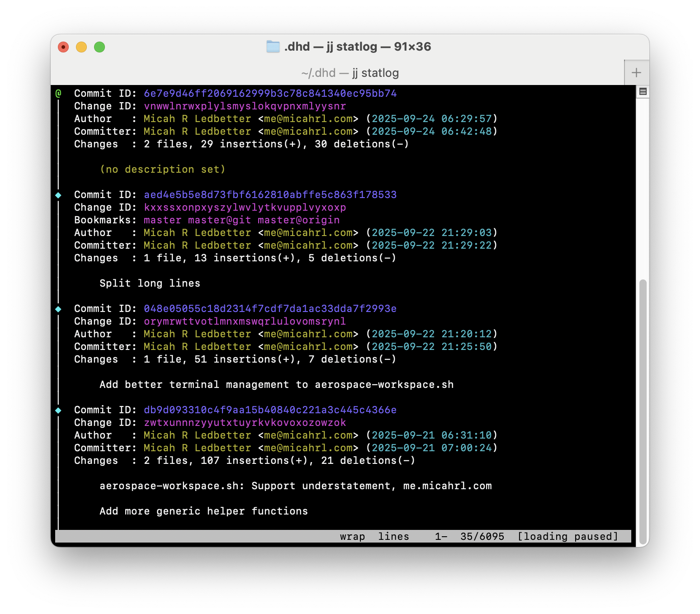Click the green @ working copy marker
The height and width of the screenshot is (614, 700).
pyautogui.click(x=58, y=94)
